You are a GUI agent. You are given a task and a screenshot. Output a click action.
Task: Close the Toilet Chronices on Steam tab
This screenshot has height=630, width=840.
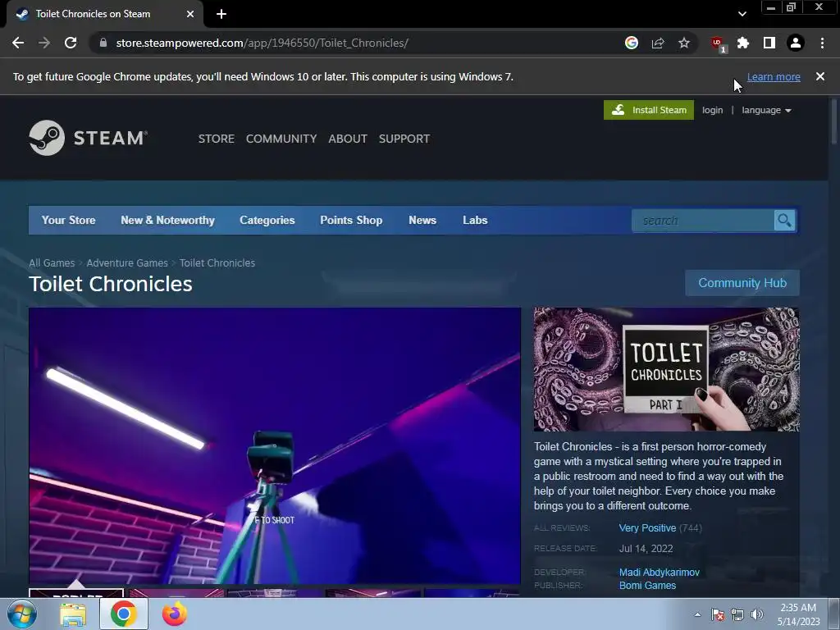point(190,14)
